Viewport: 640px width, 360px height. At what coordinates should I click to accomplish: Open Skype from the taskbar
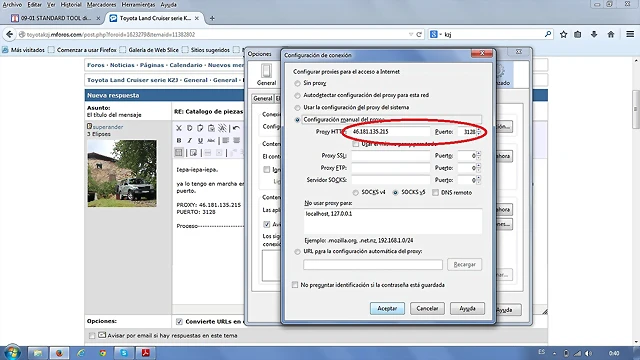[124, 353]
